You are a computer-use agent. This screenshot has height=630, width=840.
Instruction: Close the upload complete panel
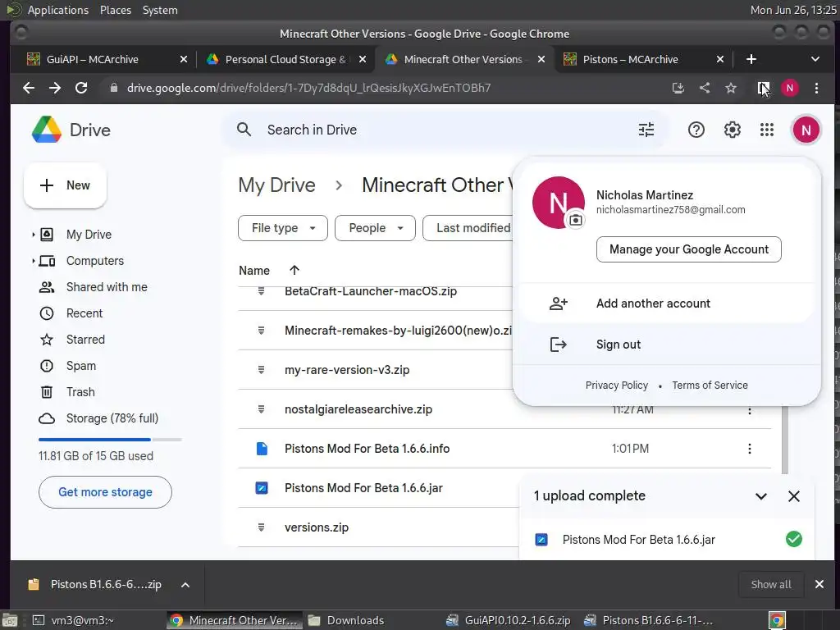click(794, 496)
